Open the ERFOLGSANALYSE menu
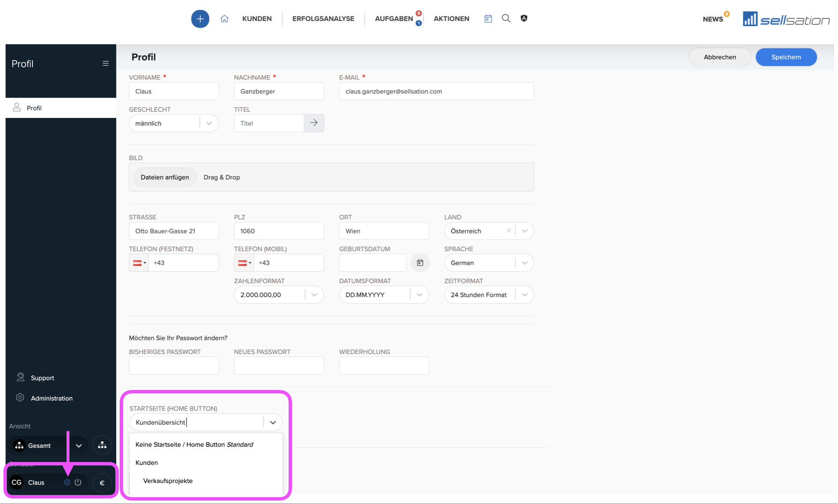This screenshot has height=504, width=838. click(323, 18)
